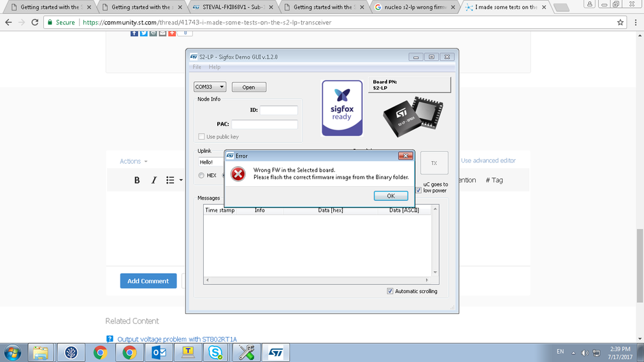The width and height of the screenshot is (644, 362).
Task: Toggle the Use public key checkbox
Action: 201,137
